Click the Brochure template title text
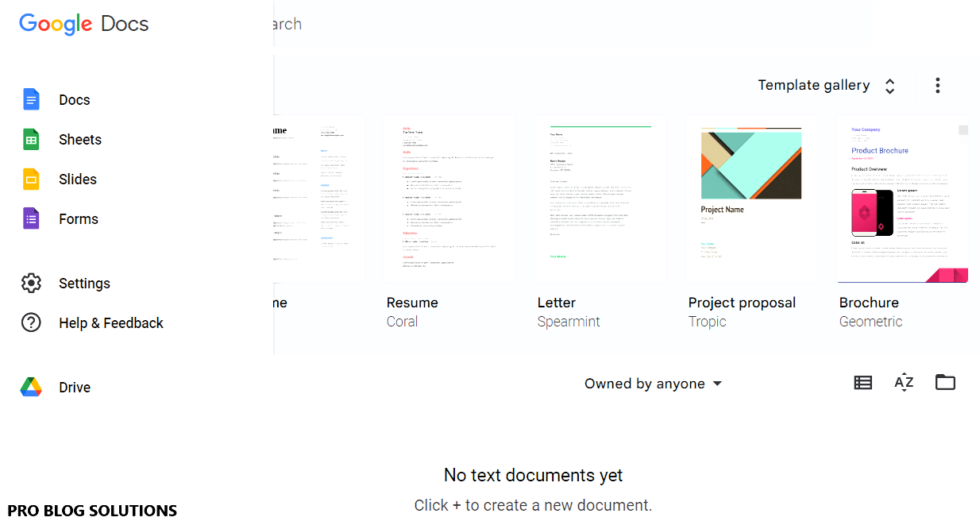 (869, 303)
